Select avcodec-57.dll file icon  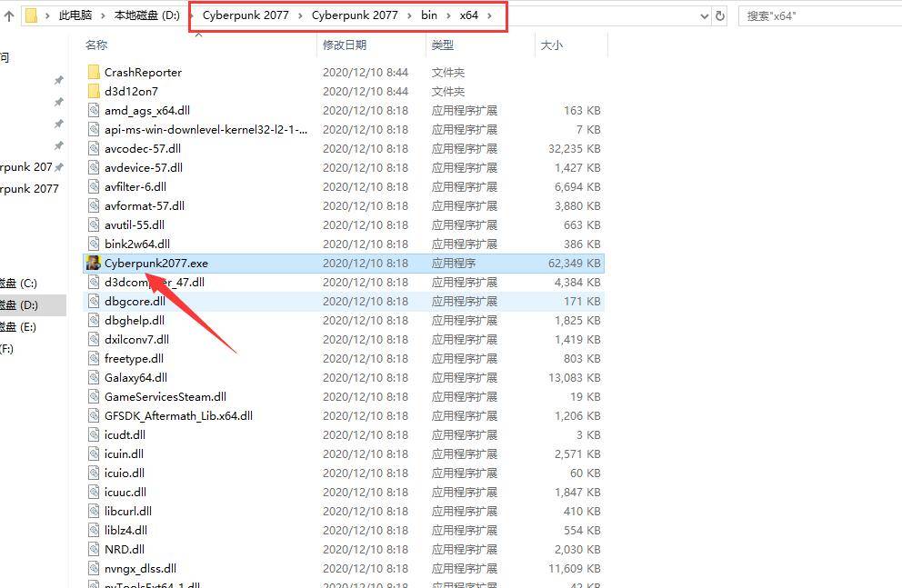pos(94,148)
